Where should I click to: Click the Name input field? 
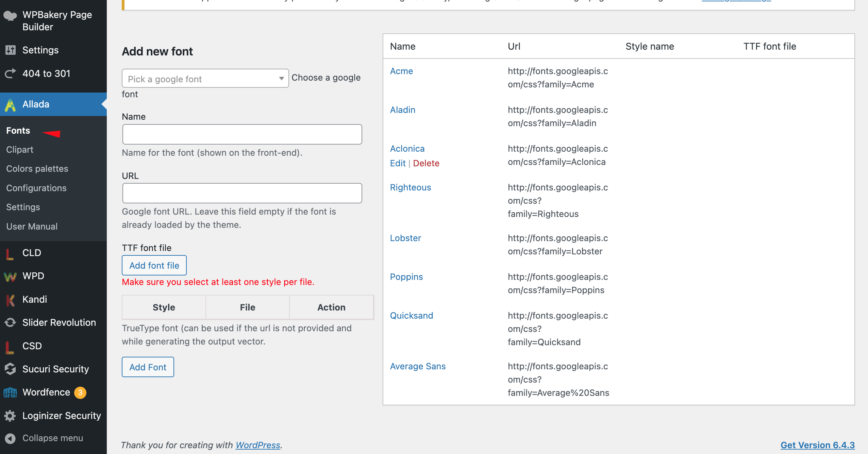[242, 134]
